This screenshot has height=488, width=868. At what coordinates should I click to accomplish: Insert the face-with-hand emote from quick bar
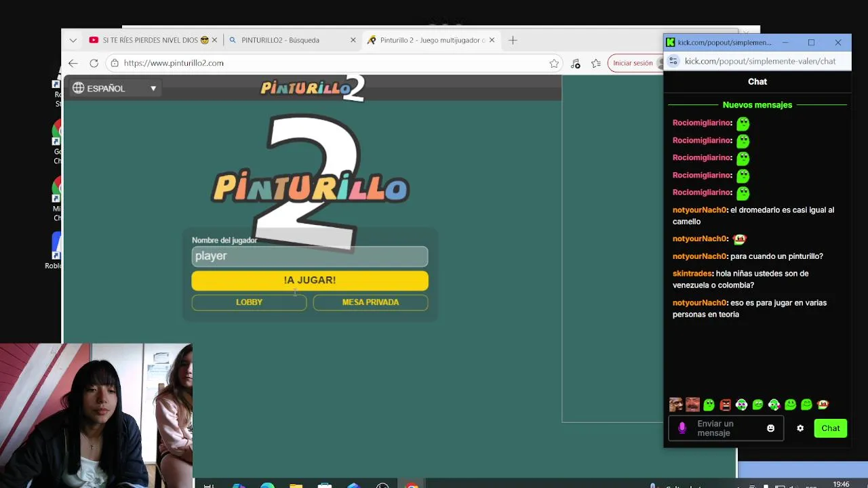[x=676, y=405]
